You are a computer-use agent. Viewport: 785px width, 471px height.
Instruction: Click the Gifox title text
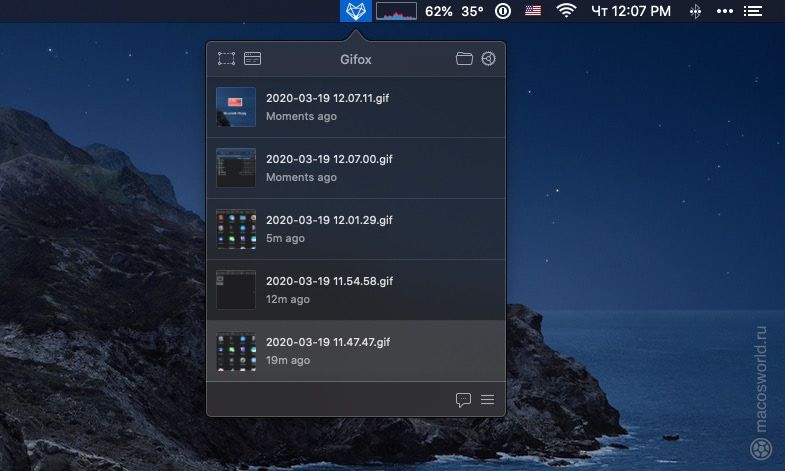click(x=355, y=60)
